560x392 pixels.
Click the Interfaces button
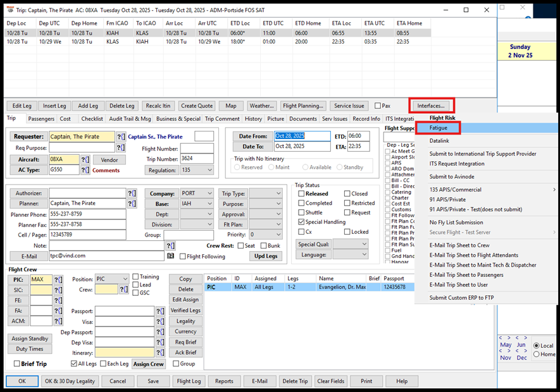click(x=432, y=106)
